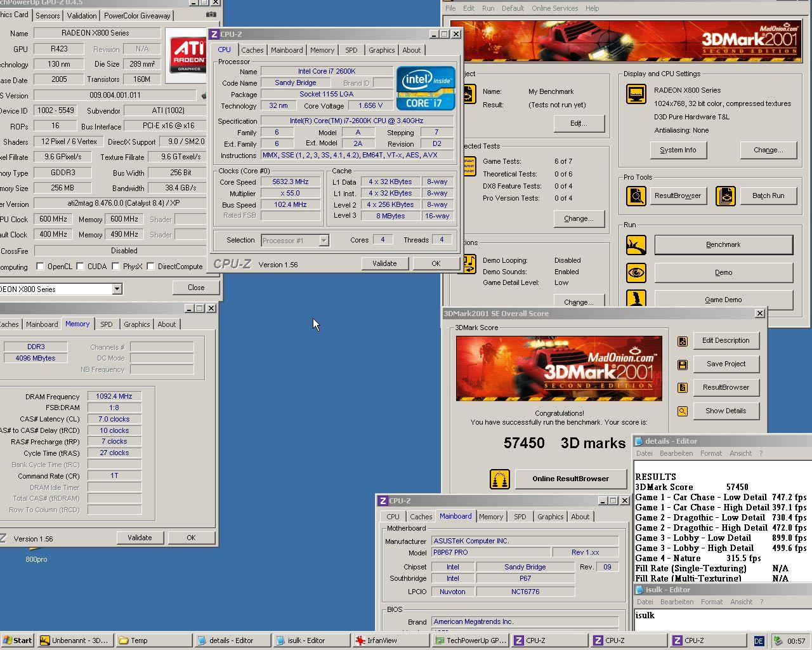
Task: Click the Benchmark run icon
Action: pyautogui.click(x=636, y=245)
